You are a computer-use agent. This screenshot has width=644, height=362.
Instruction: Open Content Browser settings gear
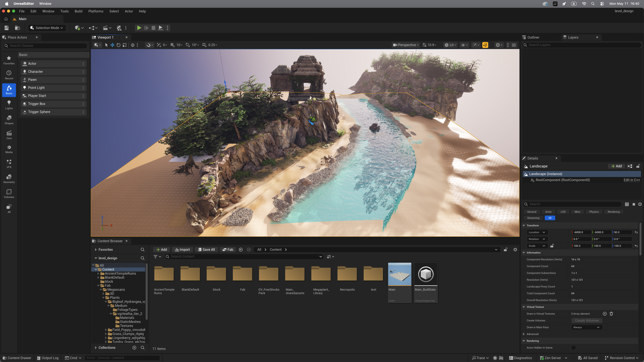(515, 250)
